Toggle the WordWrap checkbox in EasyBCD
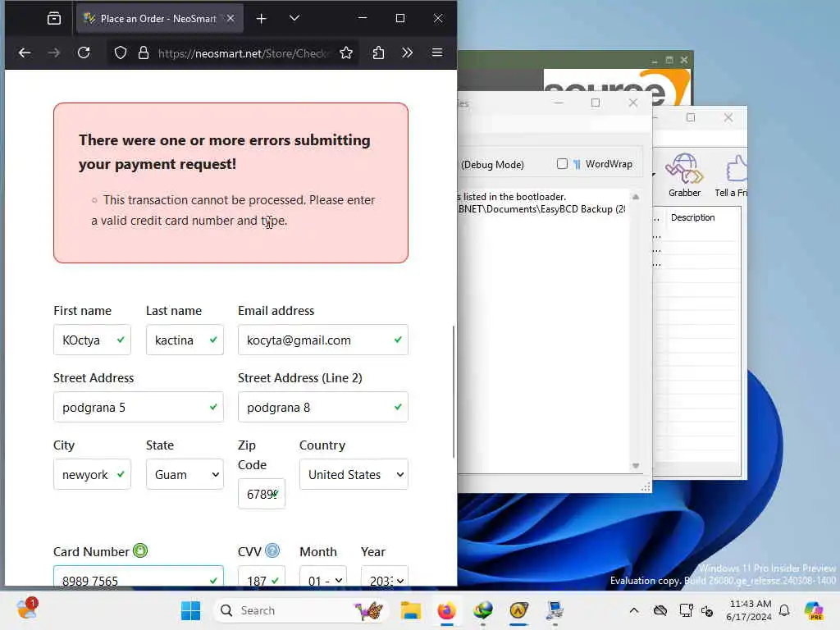The width and height of the screenshot is (840, 630). pyautogui.click(x=562, y=164)
